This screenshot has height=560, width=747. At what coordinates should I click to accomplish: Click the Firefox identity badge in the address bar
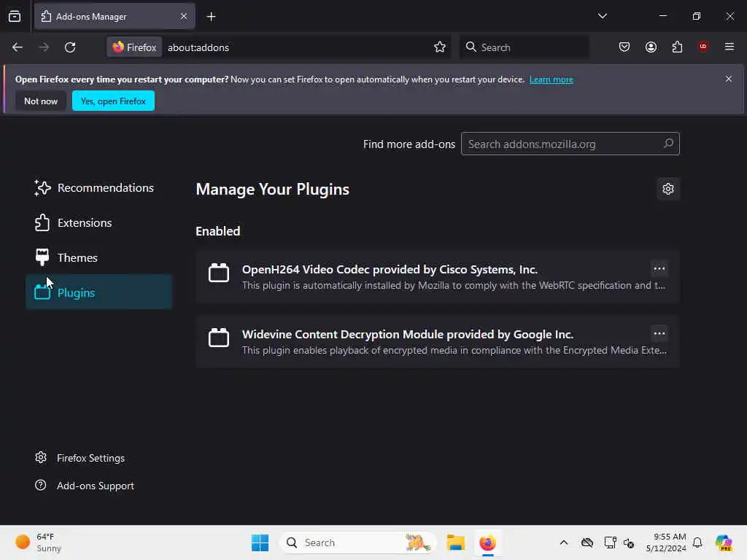(134, 47)
